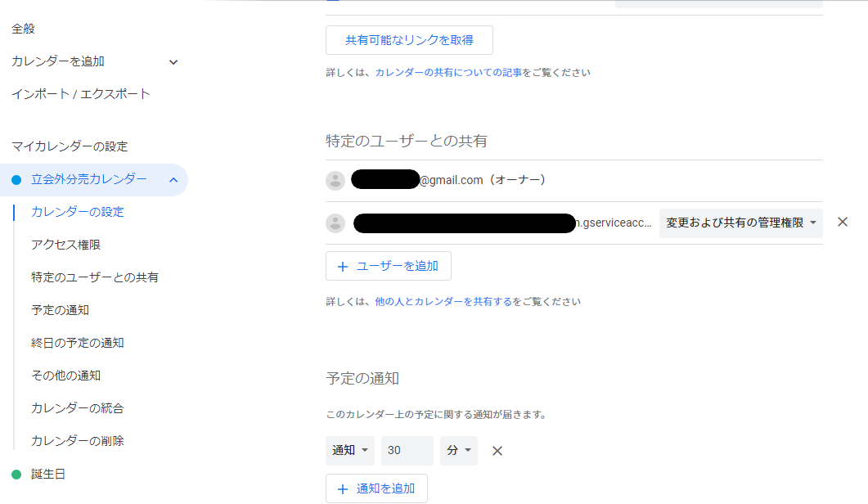Screen dimensions: 868x504
Task: Open the 通知 type dropdown
Action: [x=350, y=451]
